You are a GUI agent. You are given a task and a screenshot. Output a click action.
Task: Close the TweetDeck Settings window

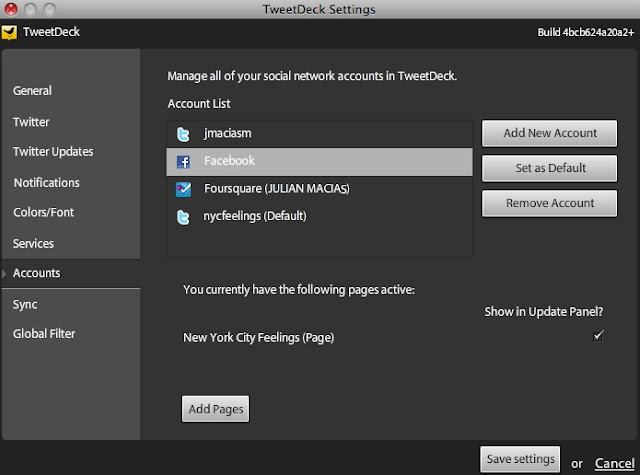[x=11, y=9]
